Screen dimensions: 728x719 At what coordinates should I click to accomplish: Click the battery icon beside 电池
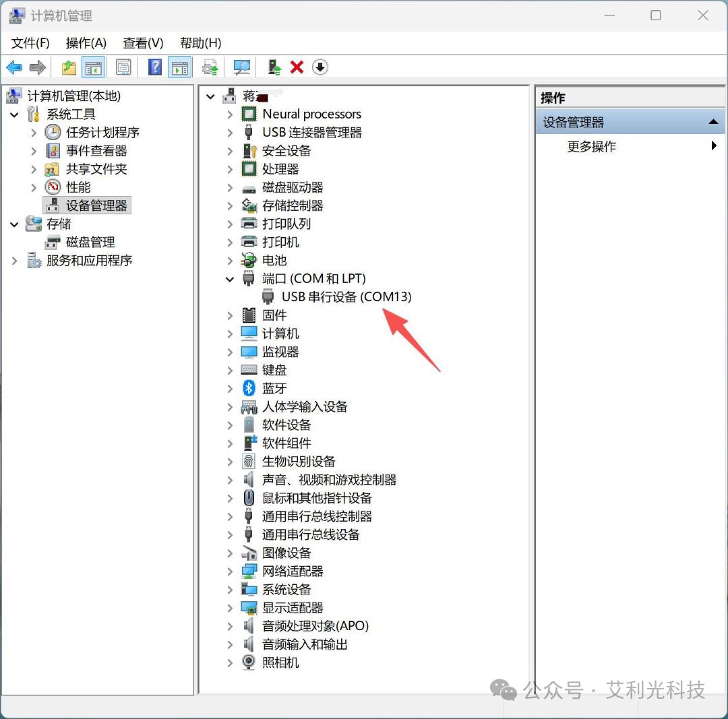tap(249, 260)
